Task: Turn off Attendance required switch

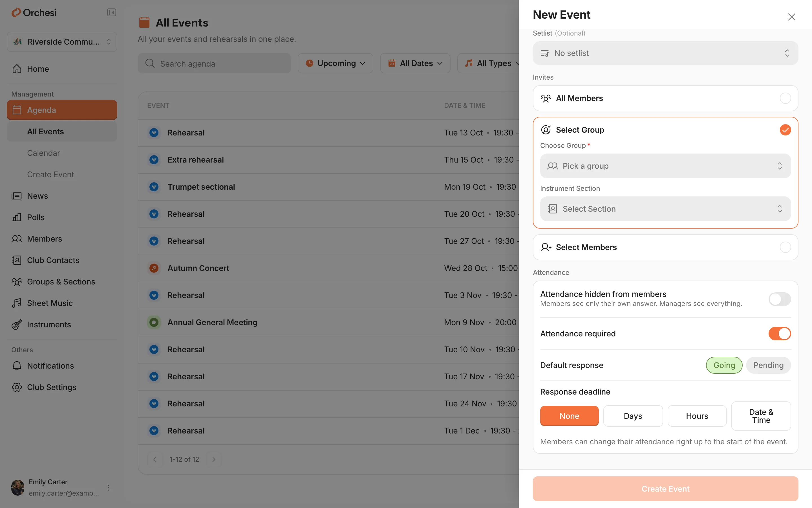Action: (x=780, y=334)
